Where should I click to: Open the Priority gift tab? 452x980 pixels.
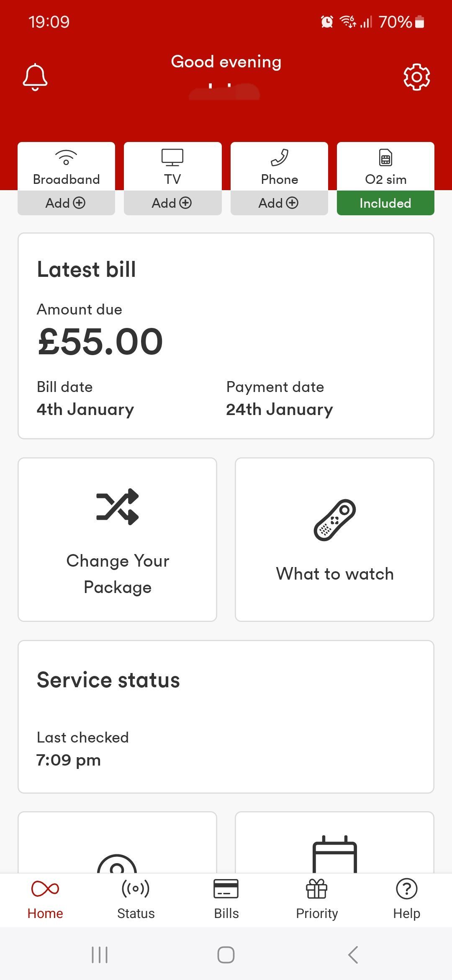(317, 899)
